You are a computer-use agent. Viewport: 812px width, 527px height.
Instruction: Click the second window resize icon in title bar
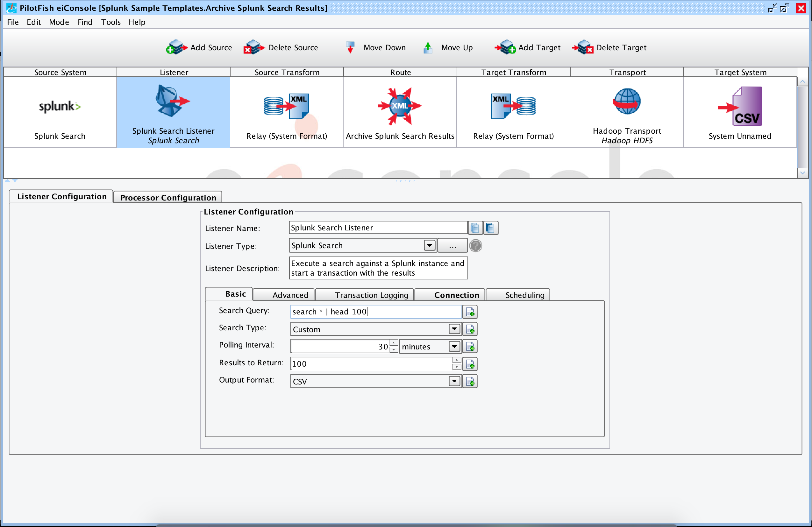pyautogui.click(x=784, y=8)
